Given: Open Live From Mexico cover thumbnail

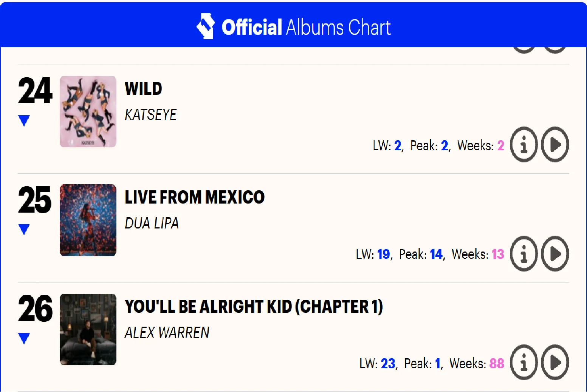Looking at the screenshot, I should click(88, 220).
